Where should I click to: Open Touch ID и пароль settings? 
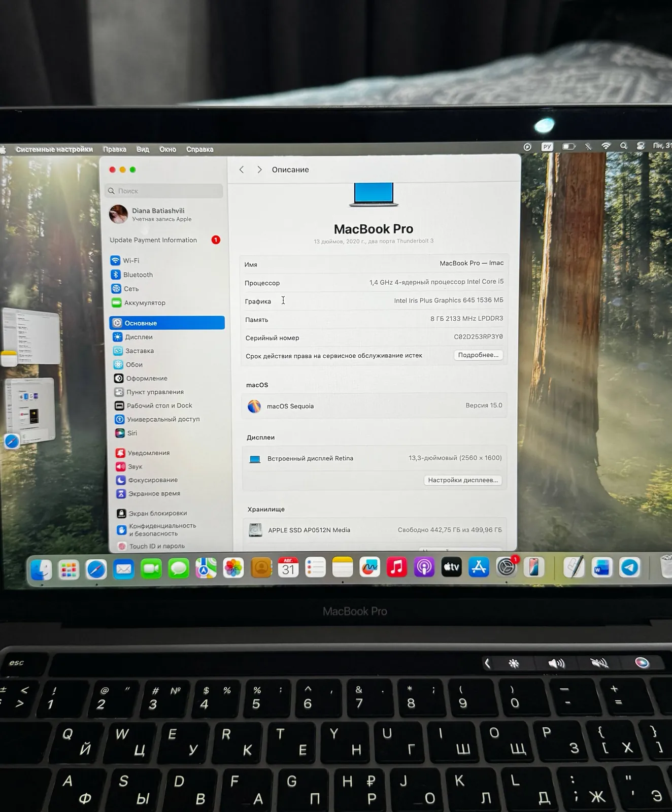(152, 546)
